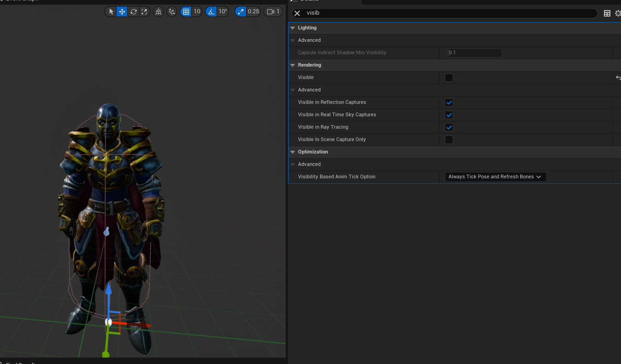Activate the Select objects cursor tool
The image size is (621, 364).
tap(111, 11)
